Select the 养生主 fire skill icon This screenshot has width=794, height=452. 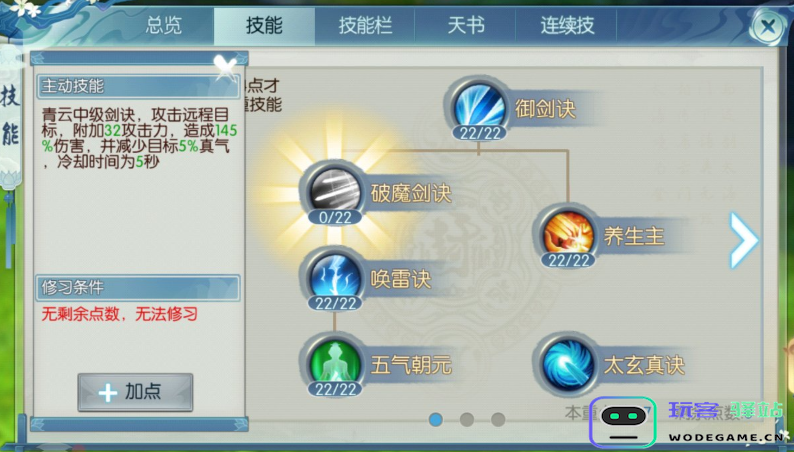pos(568,234)
